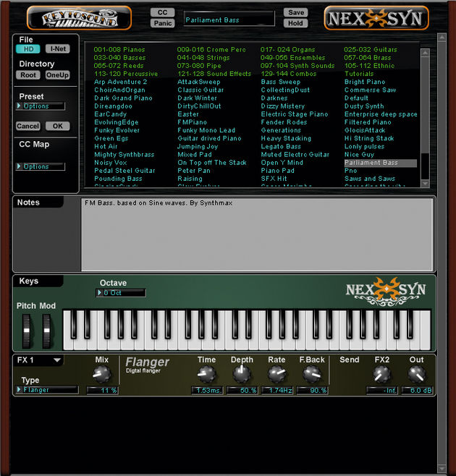The image size is (456, 476).
Task: Toggle I-Net file source
Action: [x=58, y=49]
